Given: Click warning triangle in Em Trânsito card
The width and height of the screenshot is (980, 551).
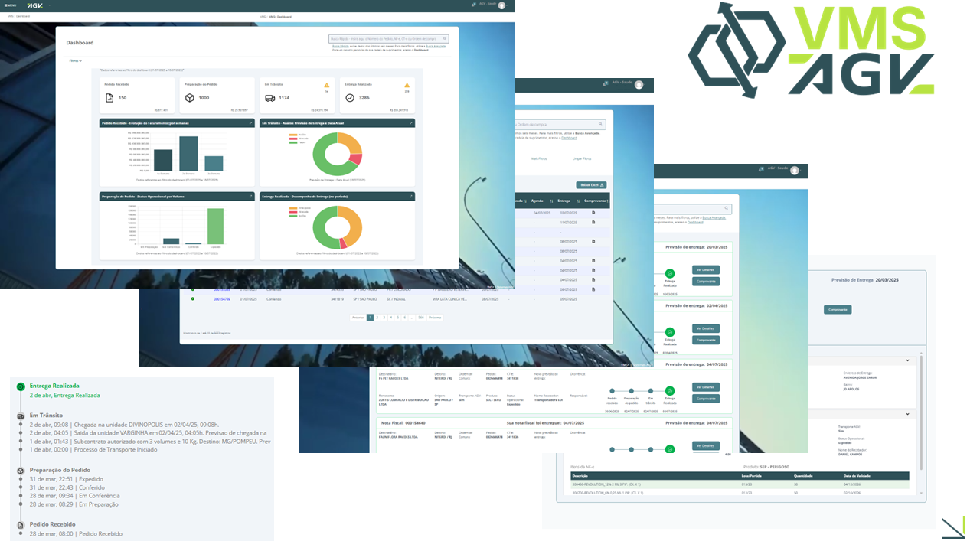Looking at the screenshot, I should (326, 85).
